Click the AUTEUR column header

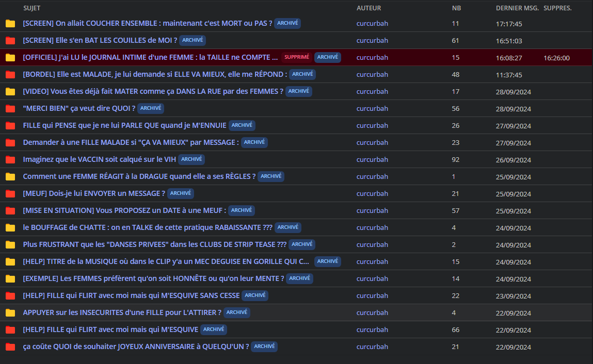click(x=368, y=8)
